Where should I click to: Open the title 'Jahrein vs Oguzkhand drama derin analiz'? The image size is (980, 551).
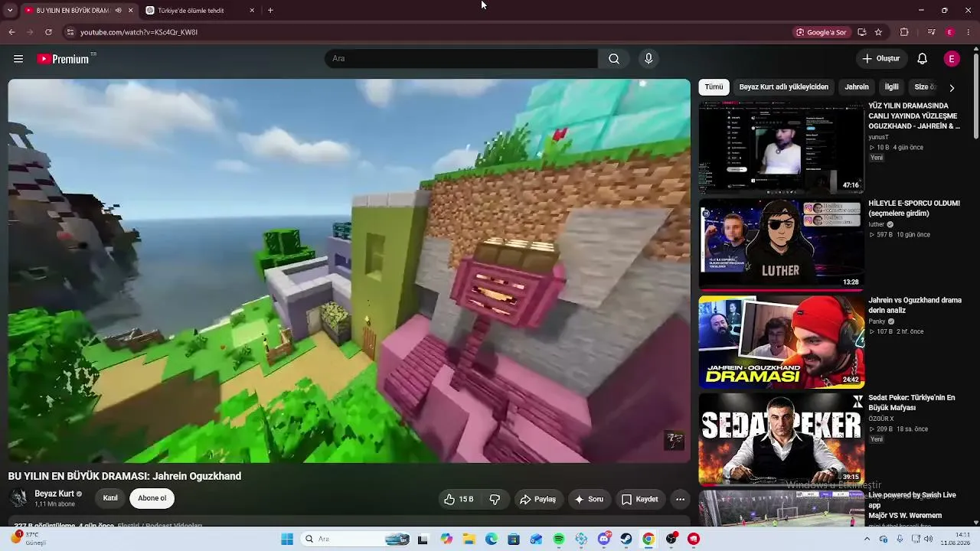(x=915, y=305)
